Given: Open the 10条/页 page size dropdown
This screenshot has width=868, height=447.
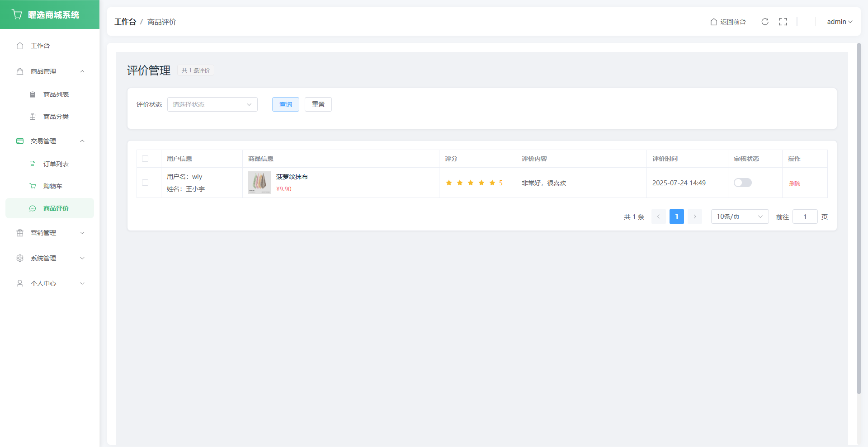Looking at the screenshot, I should (x=739, y=216).
